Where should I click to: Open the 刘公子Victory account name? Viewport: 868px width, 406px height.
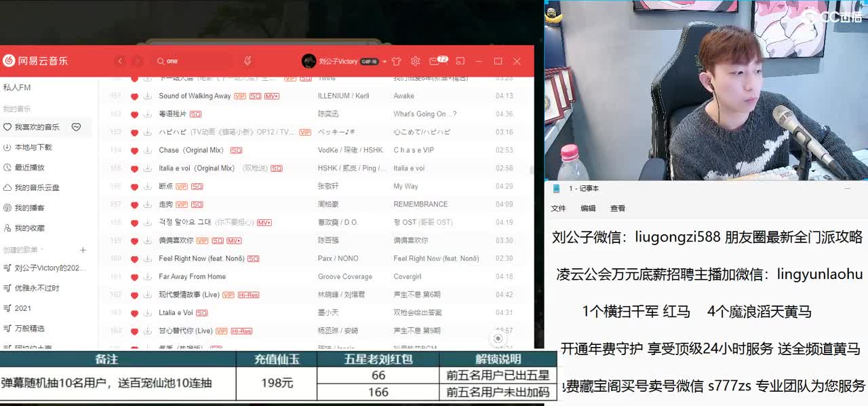338,61
